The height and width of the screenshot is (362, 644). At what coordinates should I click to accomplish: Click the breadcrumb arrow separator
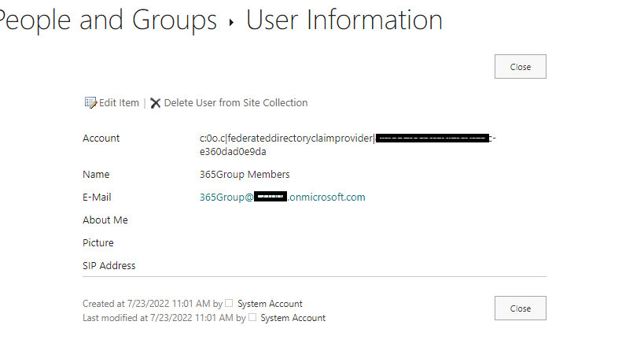point(231,23)
